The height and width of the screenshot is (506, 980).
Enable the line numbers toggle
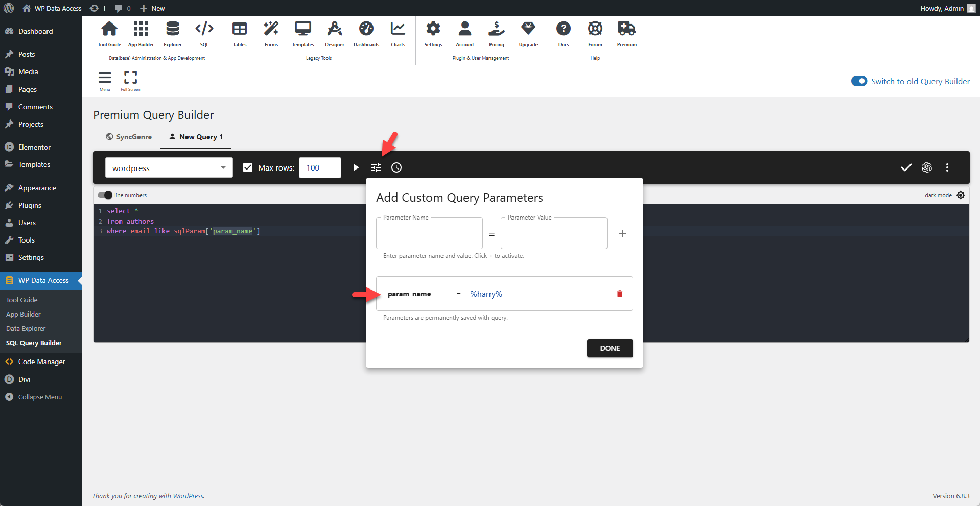[x=104, y=195]
